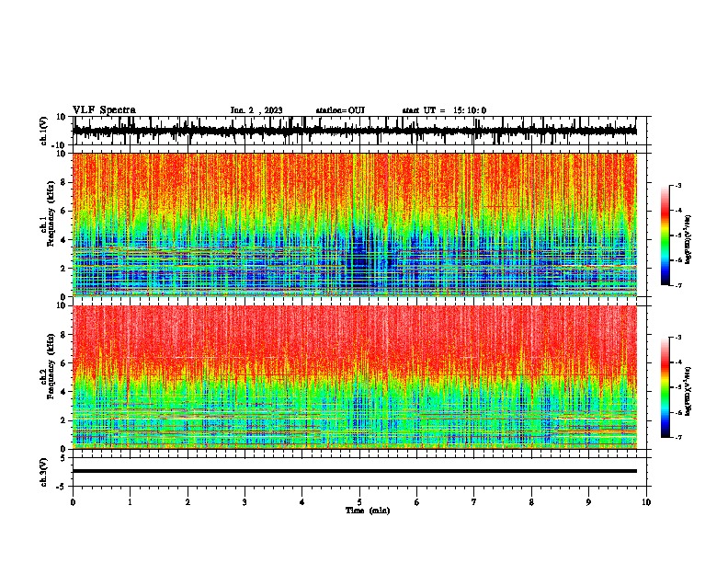
Task: Click the "-7" label on ch.1 color scale
Action: [677, 285]
